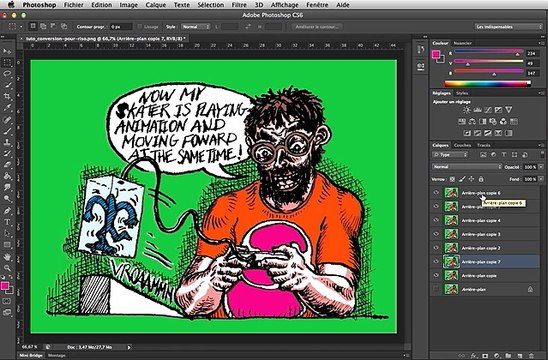
Task: Hide the Arrière-plan copie 6 layer
Action: point(436,193)
